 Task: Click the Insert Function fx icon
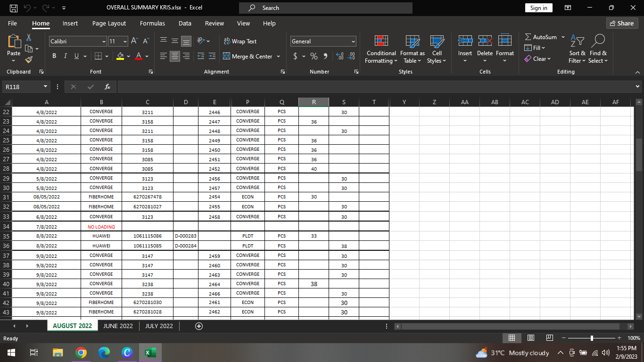107,87
